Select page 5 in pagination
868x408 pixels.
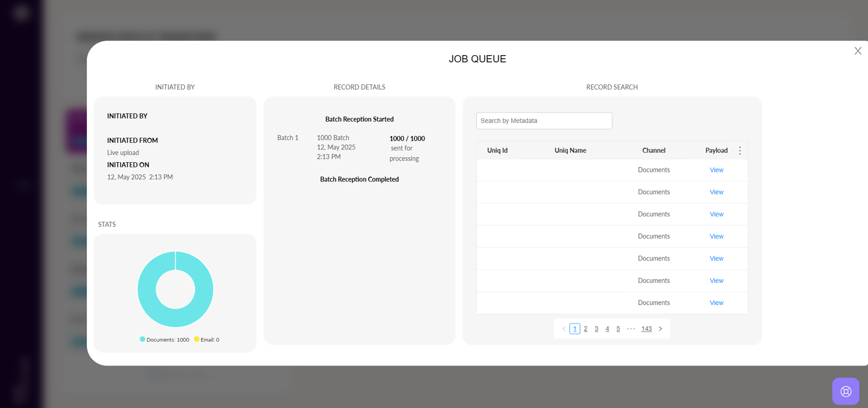pyautogui.click(x=618, y=329)
